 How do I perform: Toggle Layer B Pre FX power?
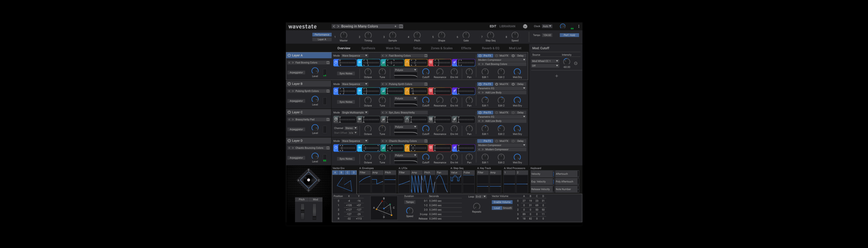[480, 84]
